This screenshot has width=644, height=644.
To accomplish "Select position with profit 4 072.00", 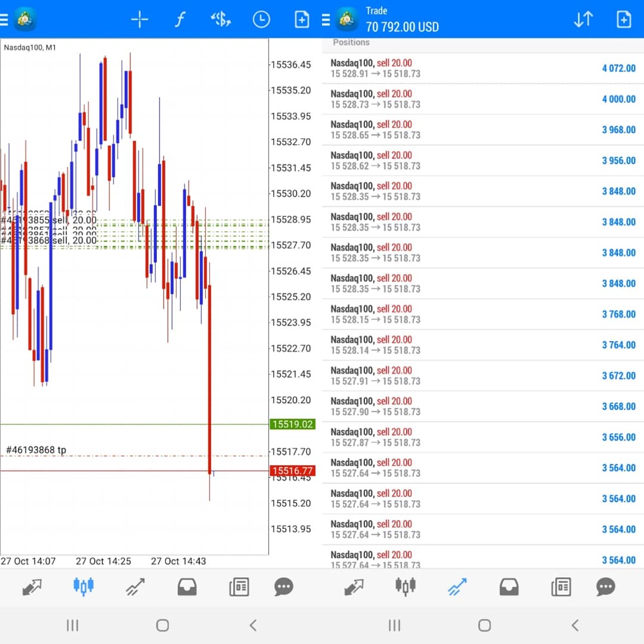I will [483, 68].
